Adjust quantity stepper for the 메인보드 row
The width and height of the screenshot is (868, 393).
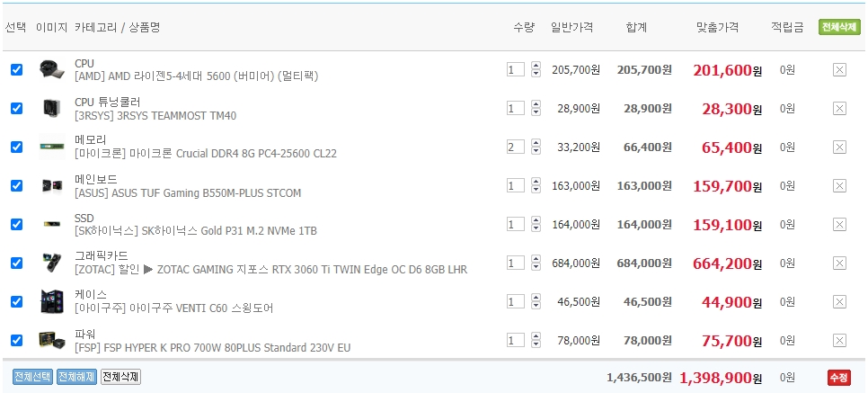(x=536, y=185)
